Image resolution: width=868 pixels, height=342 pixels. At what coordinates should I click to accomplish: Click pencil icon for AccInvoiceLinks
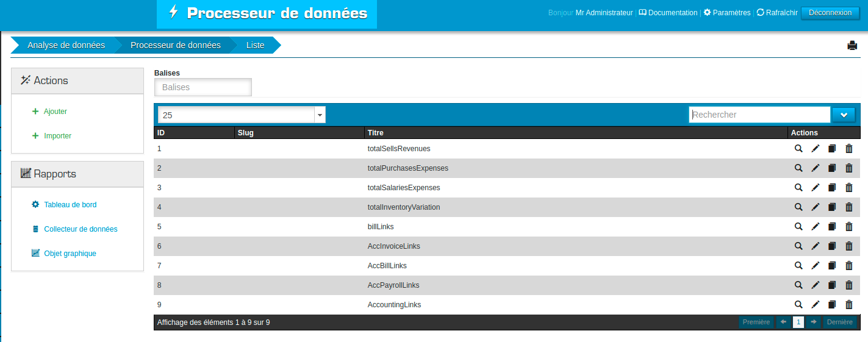815,246
